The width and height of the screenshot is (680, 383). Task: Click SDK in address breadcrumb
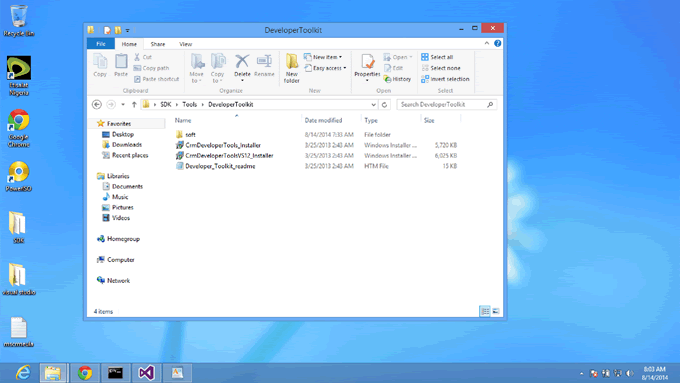click(x=166, y=105)
